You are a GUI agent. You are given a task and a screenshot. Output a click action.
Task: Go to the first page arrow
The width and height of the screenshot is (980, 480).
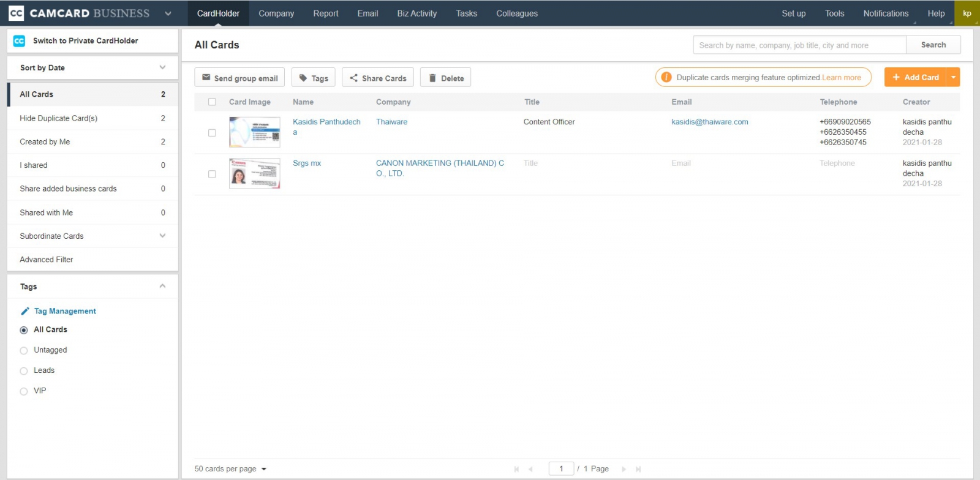(516, 469)
